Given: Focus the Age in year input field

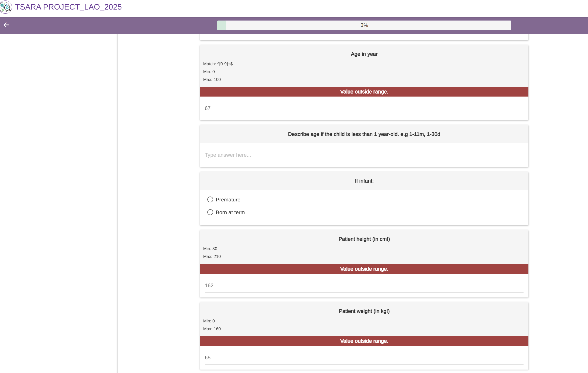Looking at the screenshot, I should tap(364, 108).
